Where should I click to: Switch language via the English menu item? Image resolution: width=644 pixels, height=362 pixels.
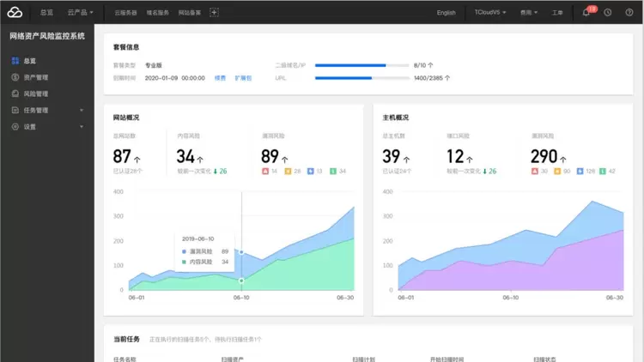[447, 13]
